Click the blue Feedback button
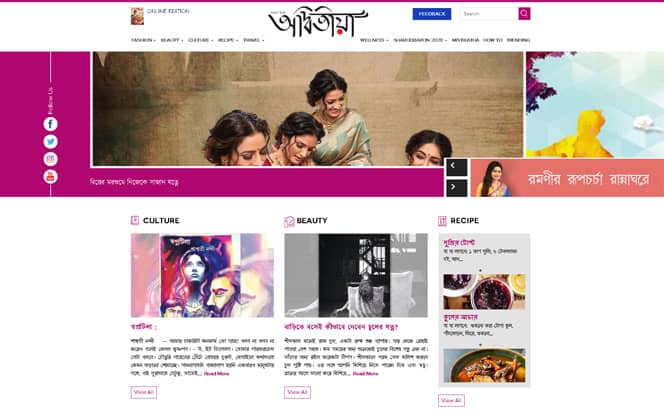 (x=432, y=14)
